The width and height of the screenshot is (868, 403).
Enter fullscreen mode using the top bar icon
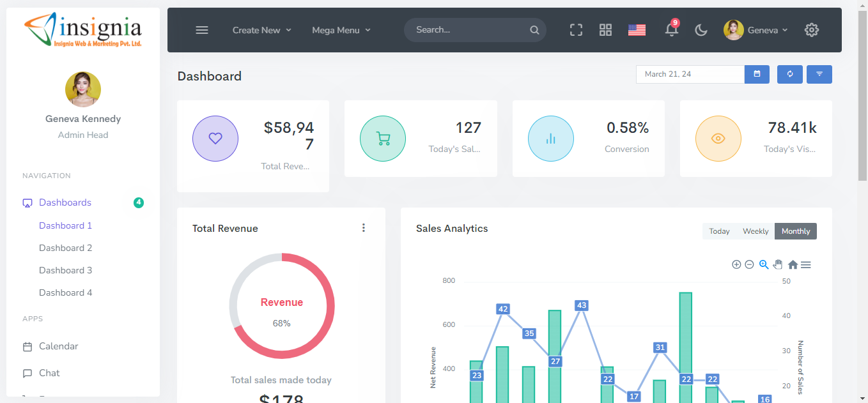pos(576,30)
